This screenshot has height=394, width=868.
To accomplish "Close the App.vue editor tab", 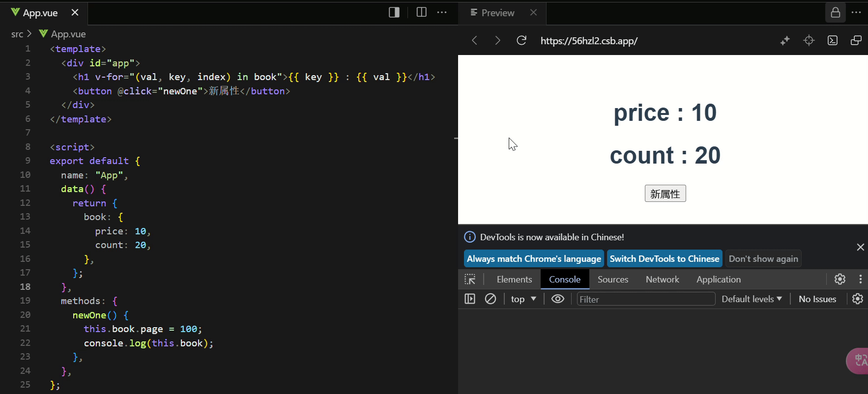I will point(75,12).
